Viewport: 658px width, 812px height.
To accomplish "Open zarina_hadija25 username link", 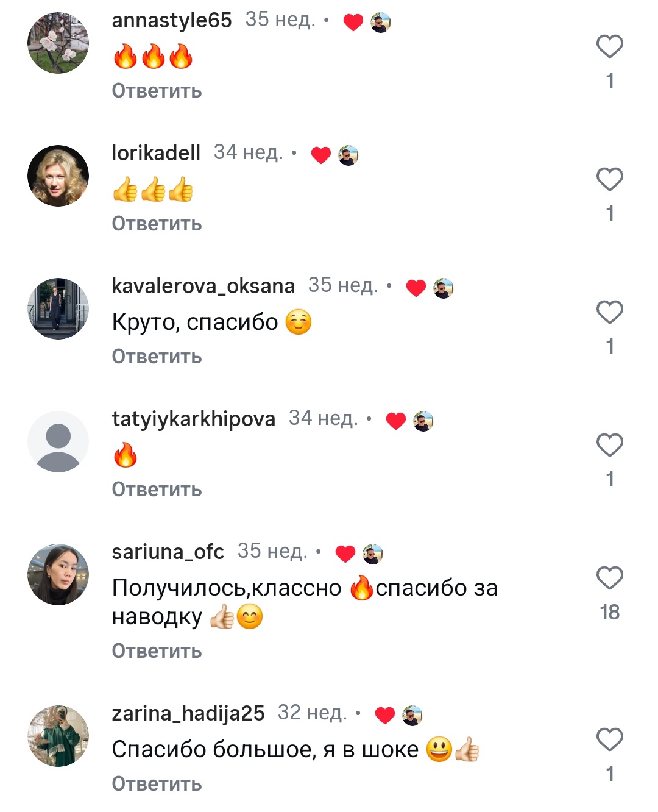I will tap(188, 713).
